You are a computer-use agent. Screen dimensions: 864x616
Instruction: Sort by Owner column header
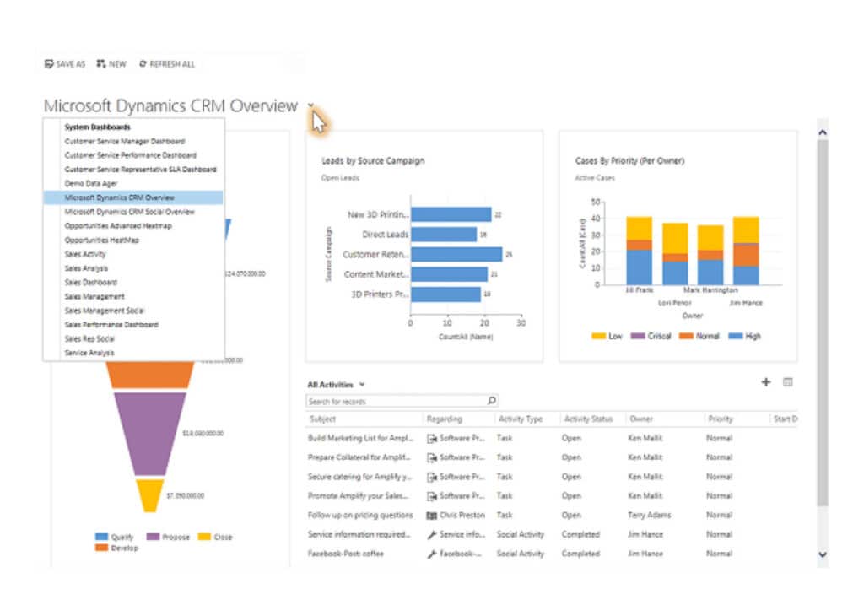[x=641, y=419]
